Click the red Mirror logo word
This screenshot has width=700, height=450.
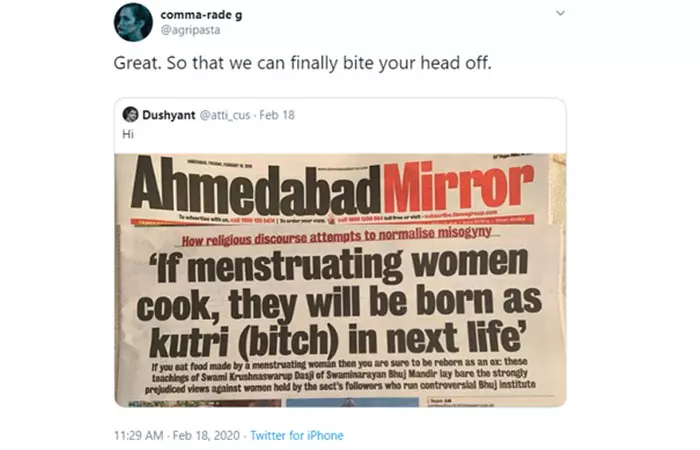pos(458,188)
